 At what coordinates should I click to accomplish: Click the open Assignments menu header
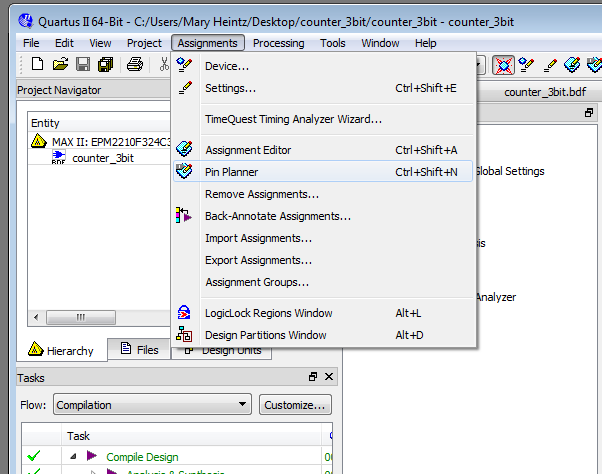pos(207,43)
